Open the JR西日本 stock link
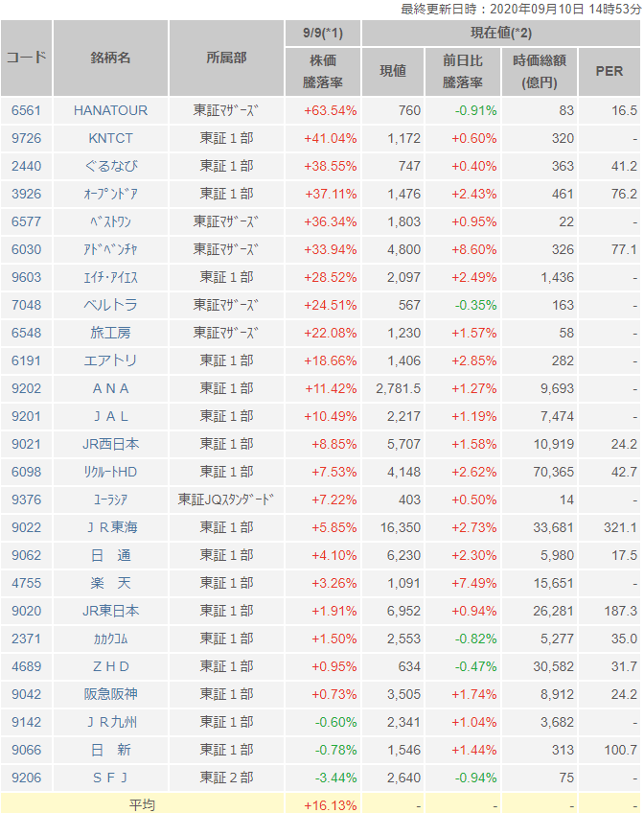The height and width of the screenshot is (813, 644). [x=111, y=444]
